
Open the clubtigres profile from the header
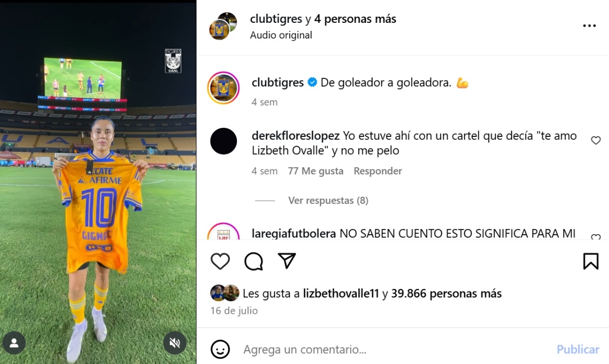pos(277,19)
